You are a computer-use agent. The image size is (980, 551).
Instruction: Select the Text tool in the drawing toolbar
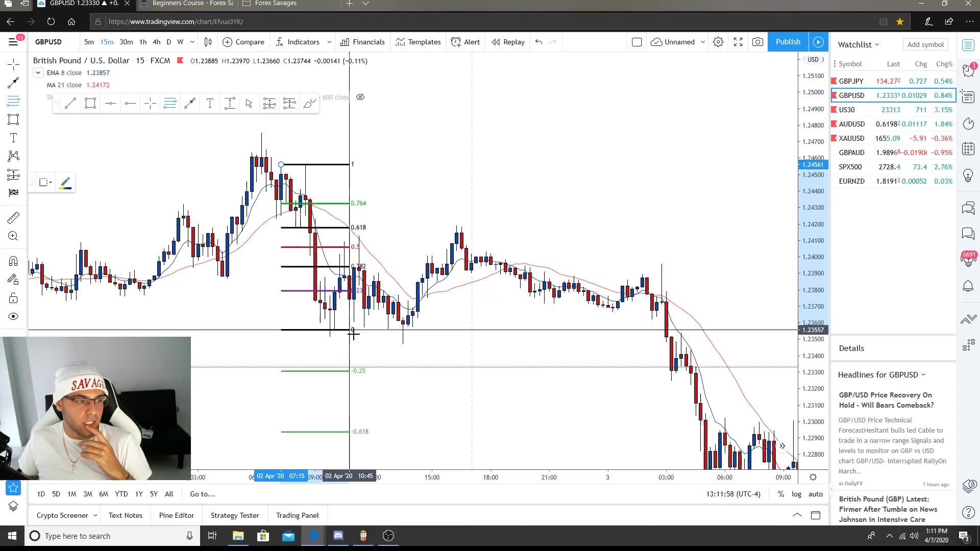point(210,103)
